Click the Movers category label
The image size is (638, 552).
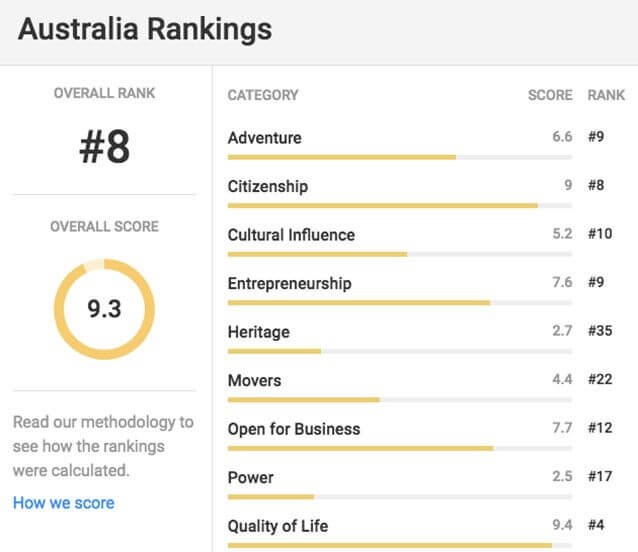[255, 380]
